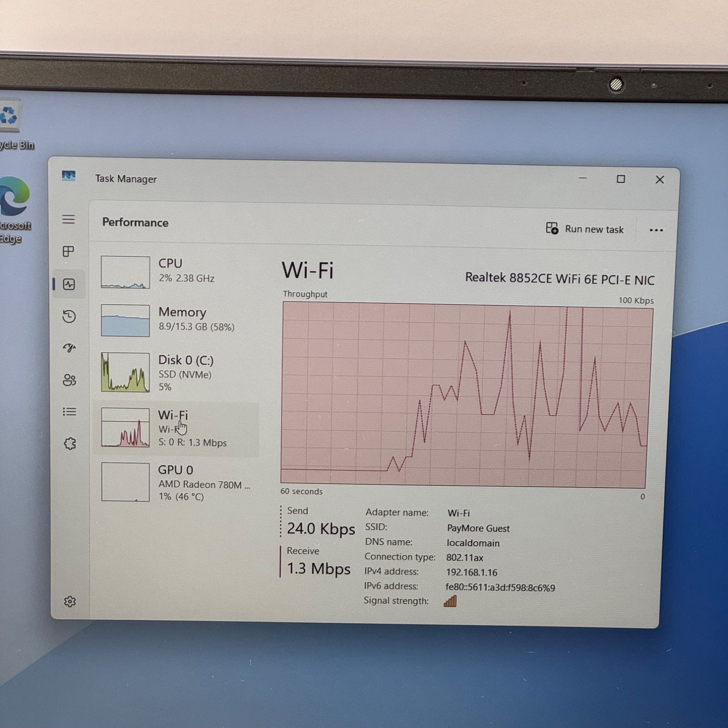Click the Wi-Fi throughput graph
The width and height of the screenshot is (728, 728).
(x=463, y=395)
